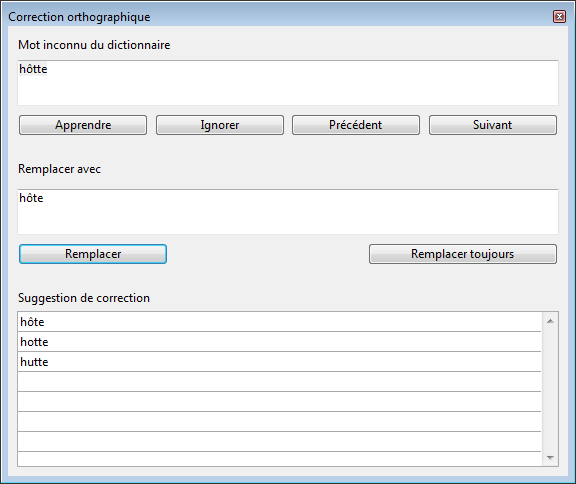Ignore the unknown word with Ignorer

point(220,125)
